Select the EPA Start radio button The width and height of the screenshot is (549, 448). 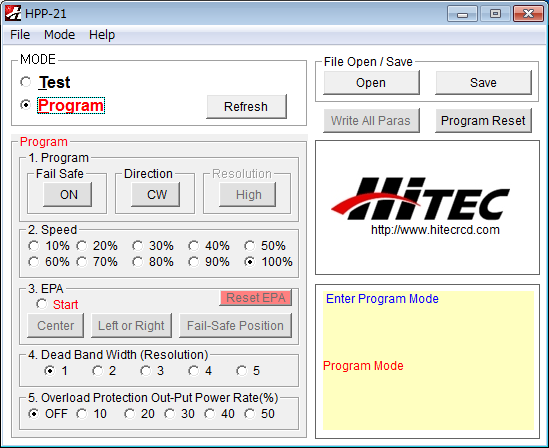(x=42, y=304)
